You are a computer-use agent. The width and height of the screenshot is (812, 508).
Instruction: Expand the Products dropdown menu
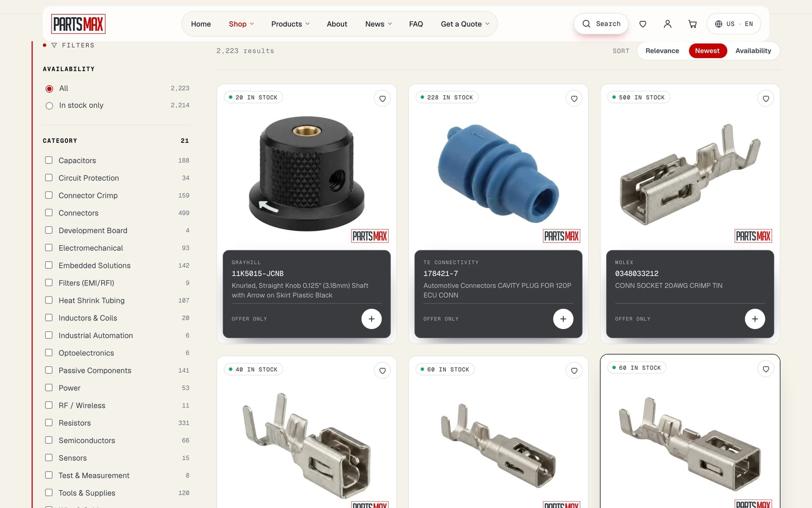[x=290, y=24]
